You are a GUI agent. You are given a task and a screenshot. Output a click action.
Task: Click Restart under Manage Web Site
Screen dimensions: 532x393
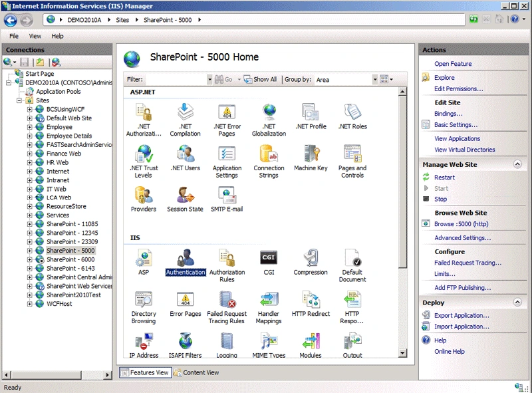444,178
